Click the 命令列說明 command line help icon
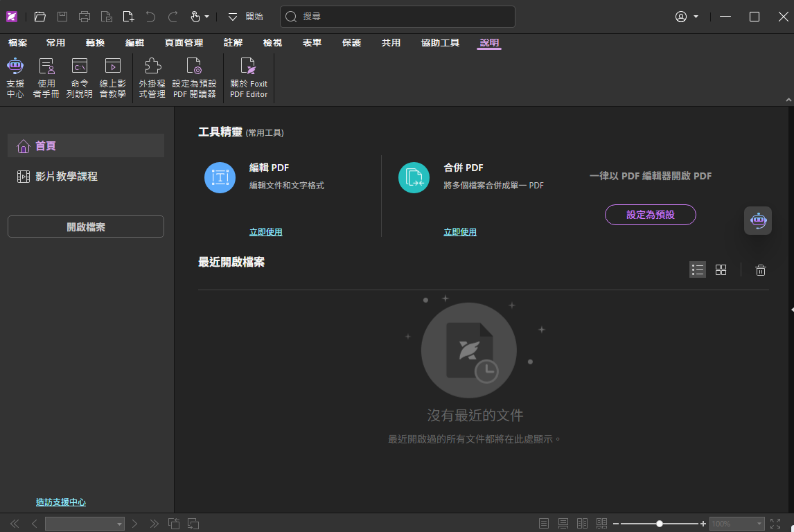This screenshot has width=794, height=532. [x=80, y=77]
